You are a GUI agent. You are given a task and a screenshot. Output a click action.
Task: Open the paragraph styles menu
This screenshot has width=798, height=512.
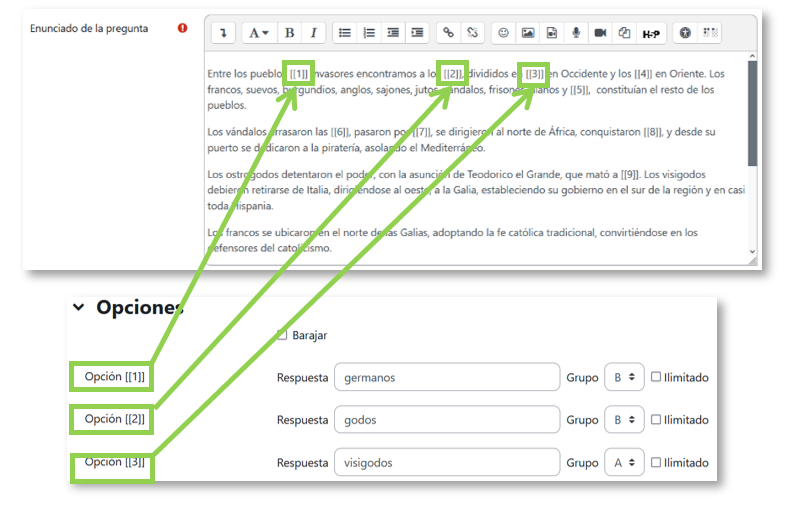click(x=259, y=33)
